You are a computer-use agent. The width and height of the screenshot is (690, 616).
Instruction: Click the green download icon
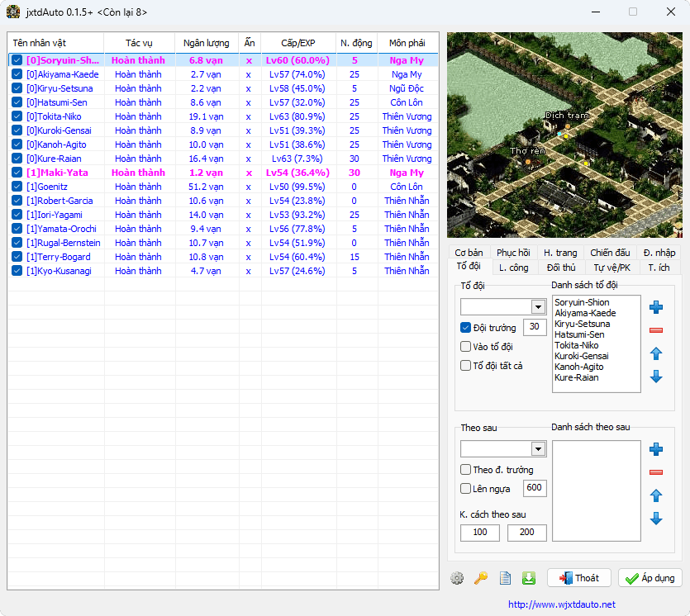529,578
